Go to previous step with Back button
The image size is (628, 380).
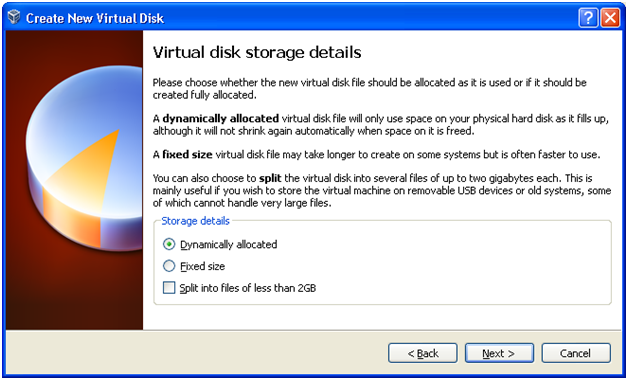point(423,353)
